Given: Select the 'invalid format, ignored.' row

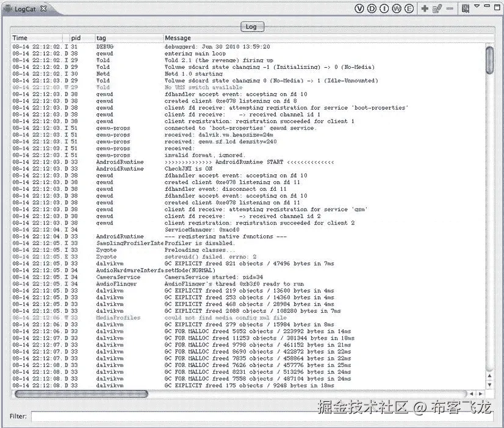Looking at the screenshot, I should (248, 155).
